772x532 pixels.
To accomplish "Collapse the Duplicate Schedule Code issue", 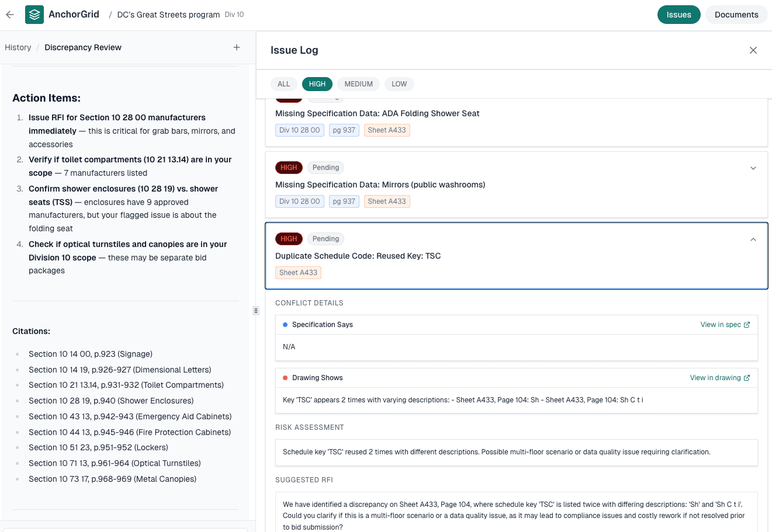I will click(753, 239).
